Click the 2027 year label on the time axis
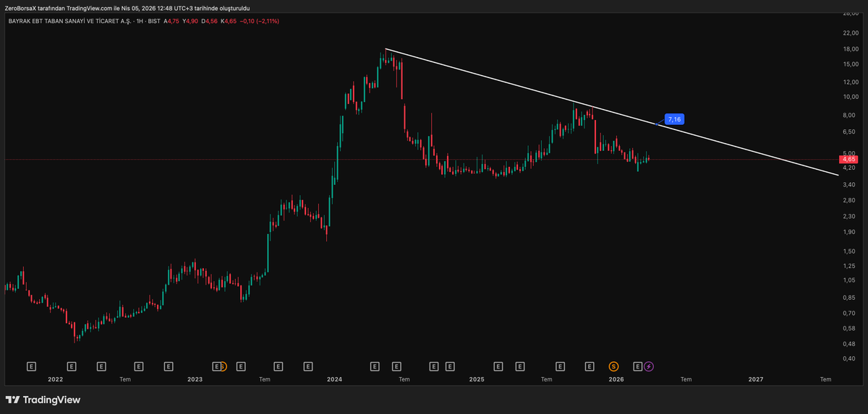The height and width of the screenshot is (414, 868). [756, 379]
